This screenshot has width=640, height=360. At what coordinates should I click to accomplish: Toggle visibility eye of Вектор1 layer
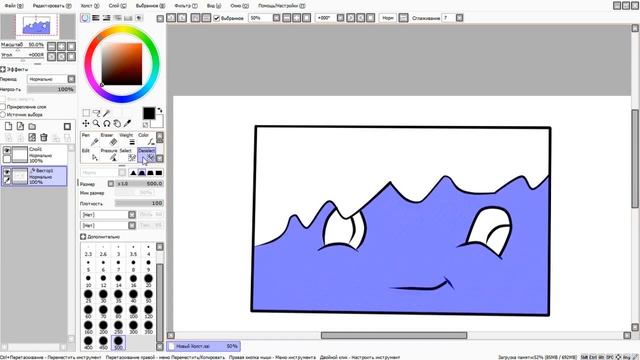tap(7, 172)
